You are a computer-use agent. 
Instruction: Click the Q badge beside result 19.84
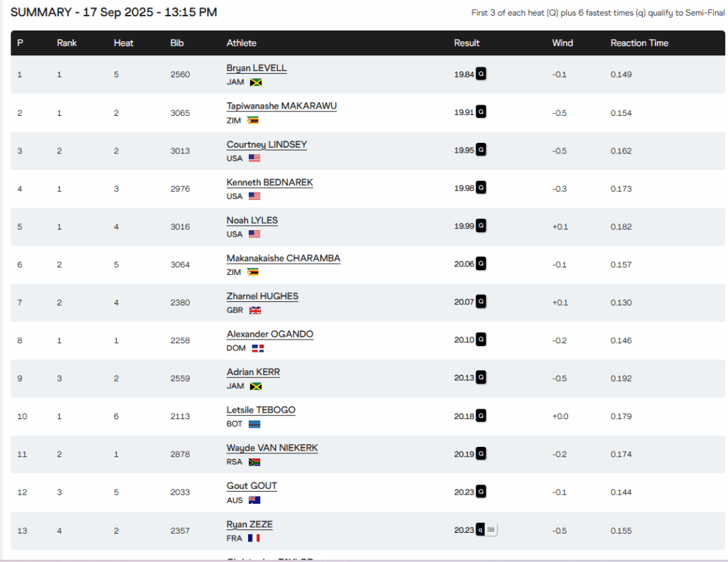481,74
